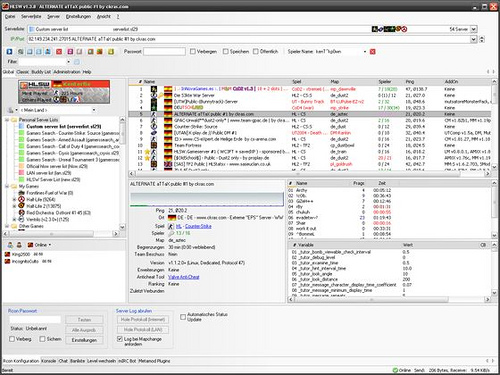Image resolution: width=500 pixels, height=375 pixels.
Task: Expand the Ventrilo tree node
Action: 14,219
